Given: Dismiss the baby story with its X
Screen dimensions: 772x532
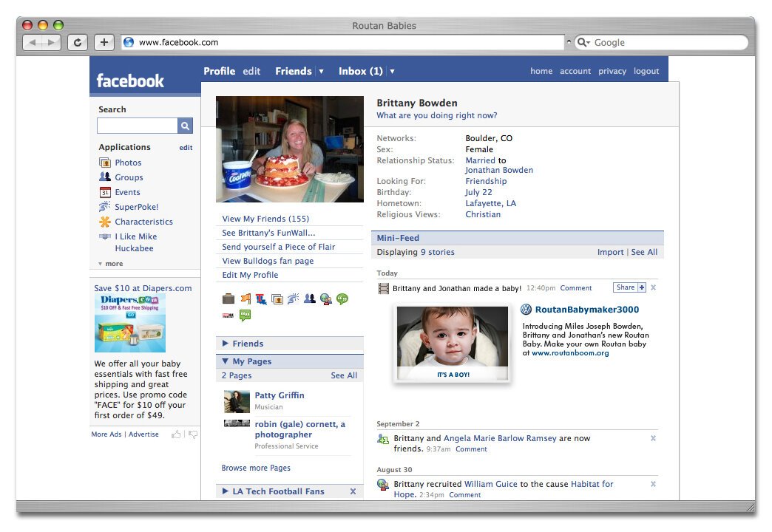Looking at the screenshot, I should [x=654, y=287].
